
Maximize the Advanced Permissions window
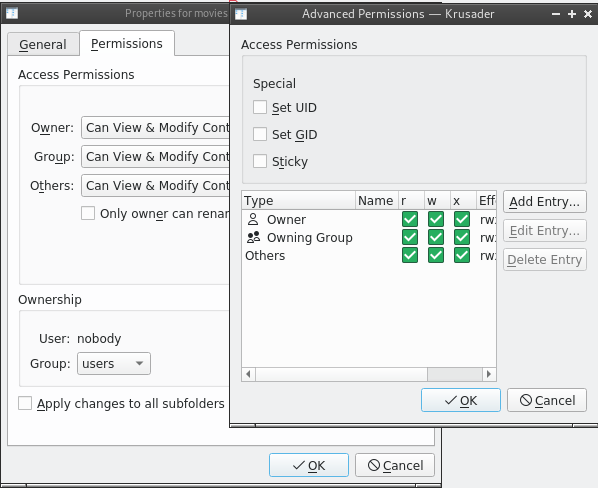(x=572, y=14)
